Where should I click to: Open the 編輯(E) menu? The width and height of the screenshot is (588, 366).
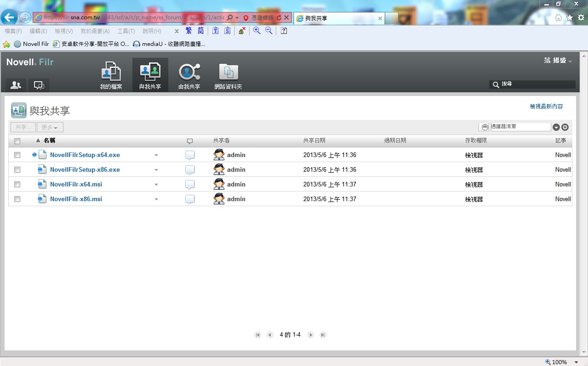pos(38,31)
